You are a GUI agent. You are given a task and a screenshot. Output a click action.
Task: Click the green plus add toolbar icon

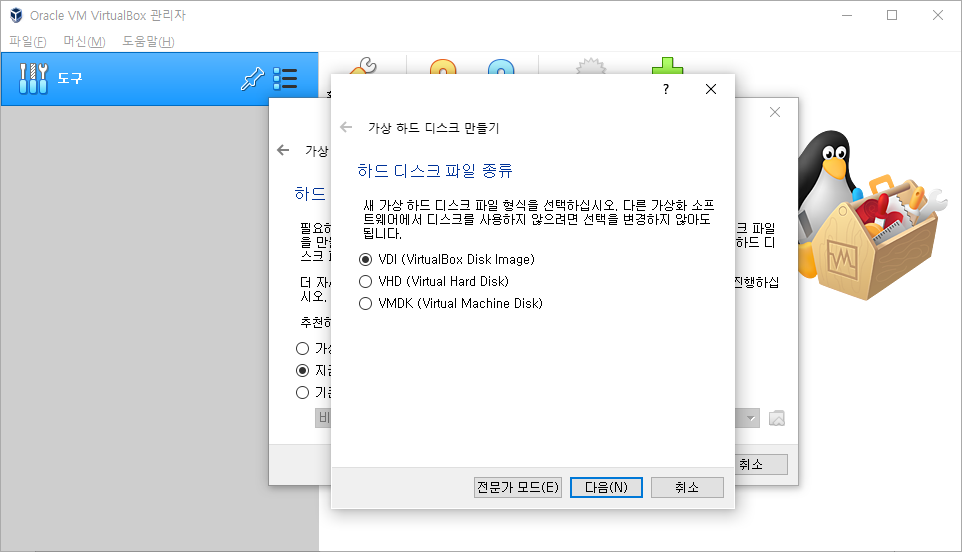coord(668,66)
